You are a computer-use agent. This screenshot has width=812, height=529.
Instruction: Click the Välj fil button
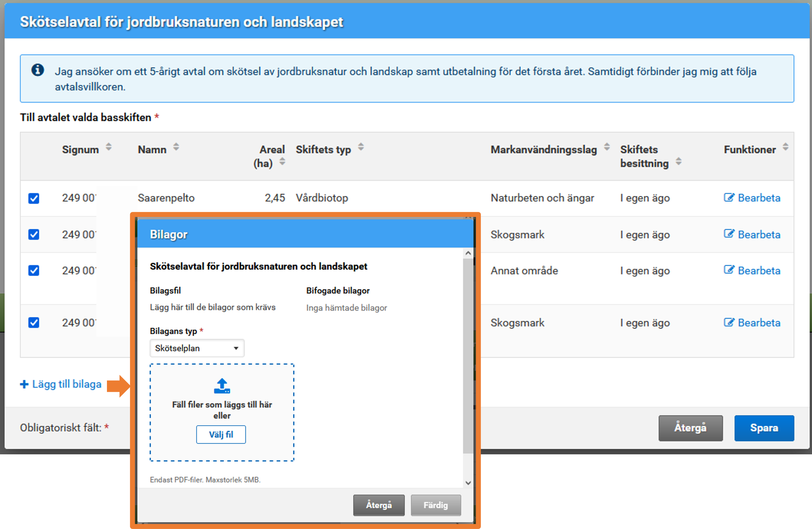221,434
